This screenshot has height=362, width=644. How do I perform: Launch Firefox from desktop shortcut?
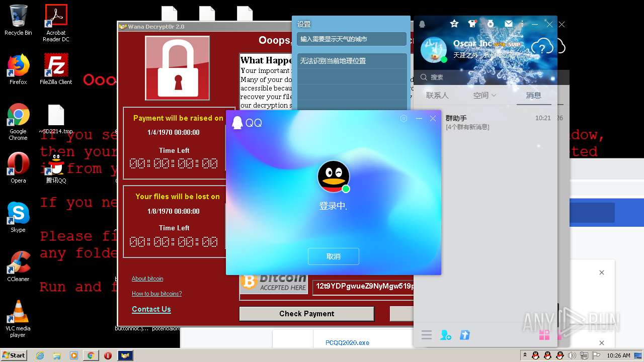pyautogui.click(x=18, y=69)
